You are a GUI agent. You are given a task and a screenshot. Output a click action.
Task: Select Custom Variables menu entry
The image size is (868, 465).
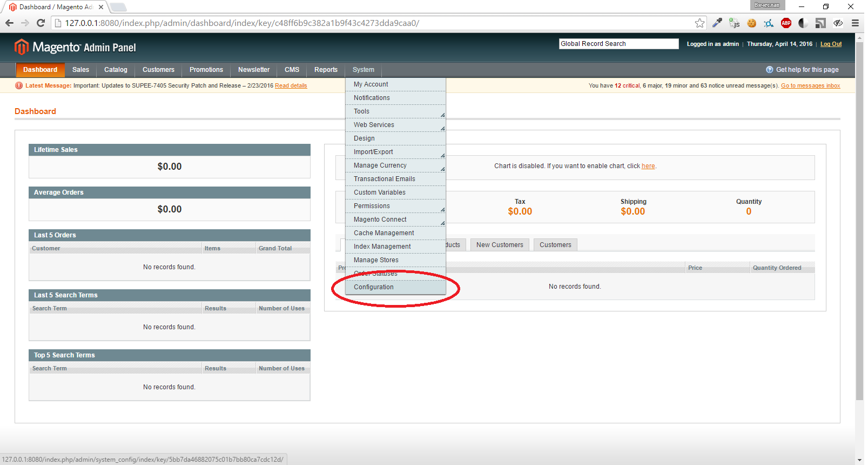(x=395, y=192)
